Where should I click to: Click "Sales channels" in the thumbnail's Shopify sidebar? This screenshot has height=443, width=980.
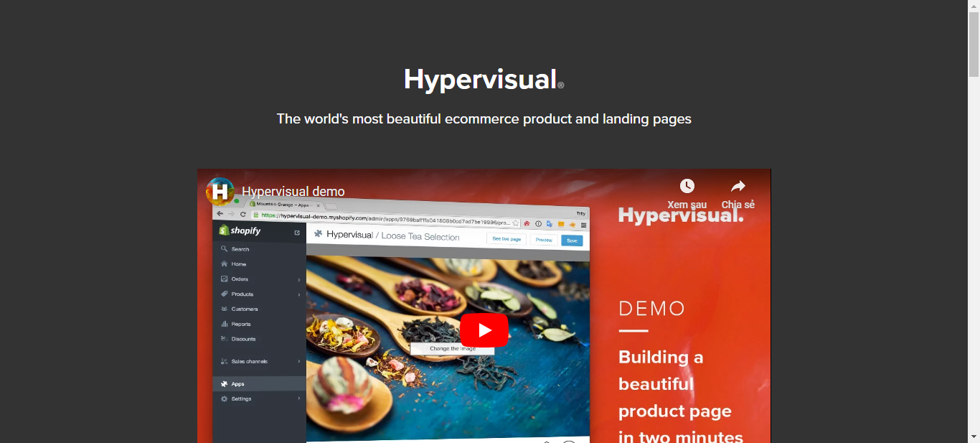point(250,361)
